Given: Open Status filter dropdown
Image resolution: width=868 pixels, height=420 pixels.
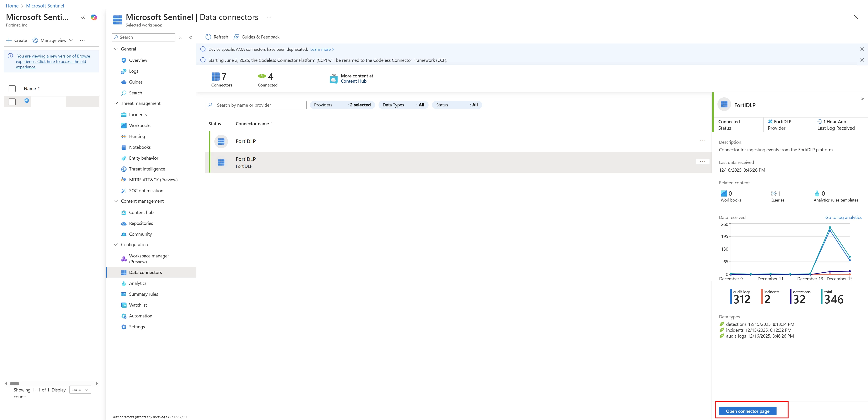Looking at the screenshot, I should point(457,105).
